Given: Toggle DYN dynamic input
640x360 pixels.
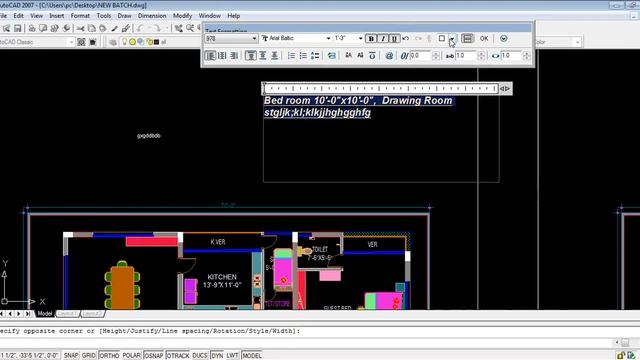Looking at the screenshot, I should (217, 356).
